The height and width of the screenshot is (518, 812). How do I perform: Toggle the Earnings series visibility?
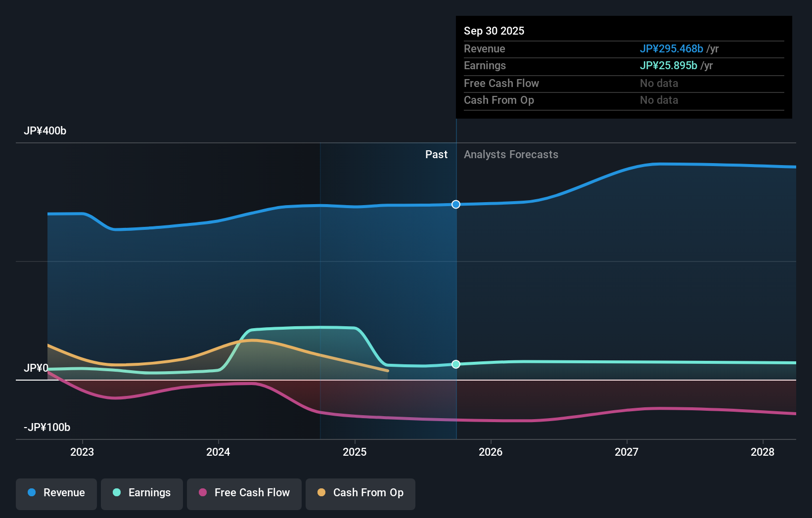[141, 494]
